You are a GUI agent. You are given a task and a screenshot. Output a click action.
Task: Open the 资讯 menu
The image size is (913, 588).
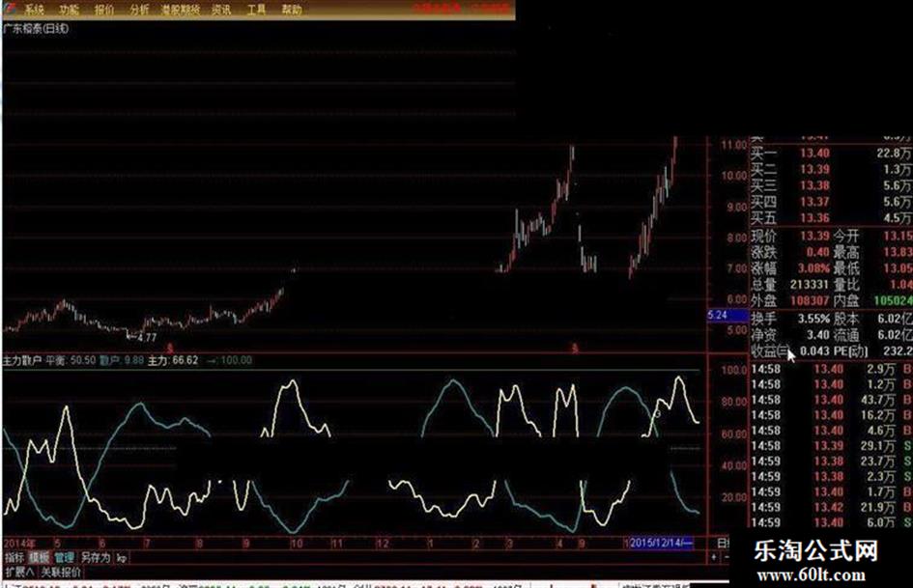[221, 10]
